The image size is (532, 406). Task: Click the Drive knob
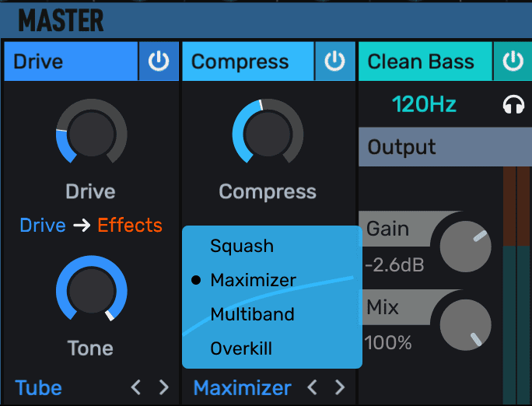(x=91, y=131)
